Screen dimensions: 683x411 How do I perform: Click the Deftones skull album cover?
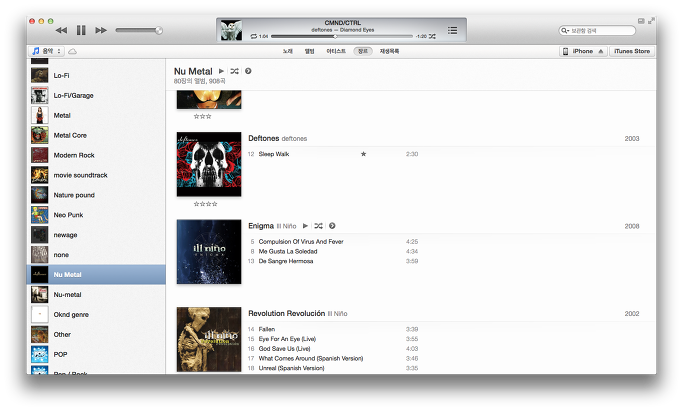tap(209, 164)
